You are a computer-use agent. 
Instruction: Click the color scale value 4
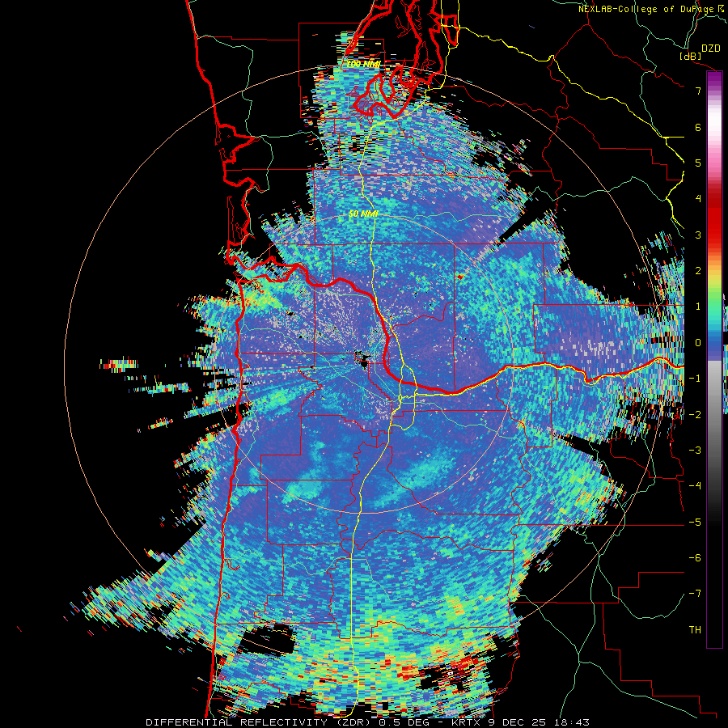(698, 199)
